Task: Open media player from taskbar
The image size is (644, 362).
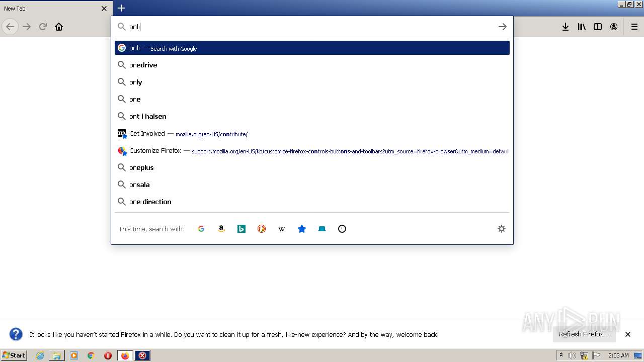Action: pyautogui.click(x=74, y=355)
